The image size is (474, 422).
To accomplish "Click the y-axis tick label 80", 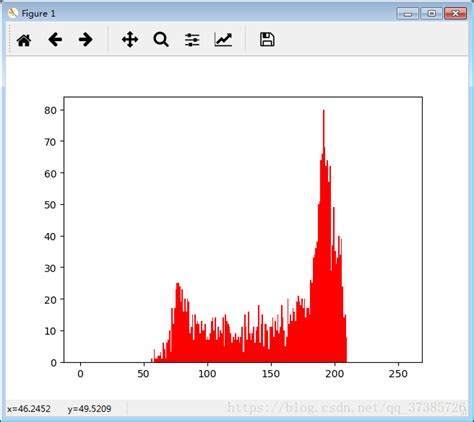I will [50, 110].
